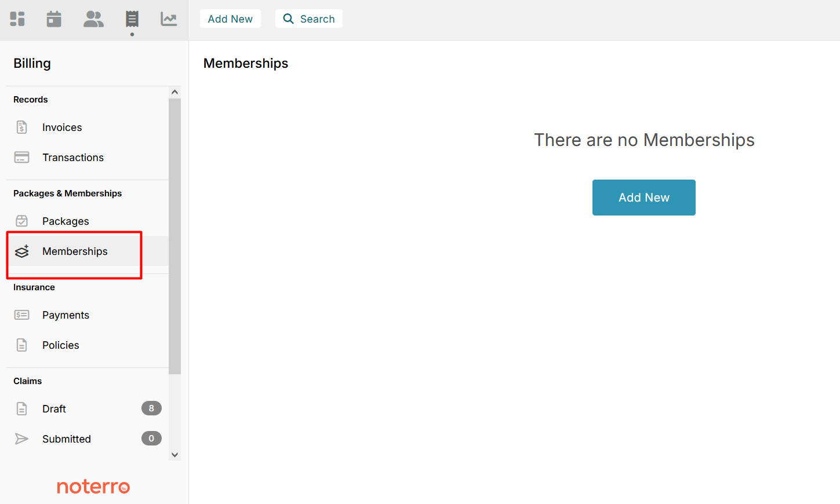This screenshot has width=840, height=504.
Task: Click the Add New toolbar button
Action: 230,19
